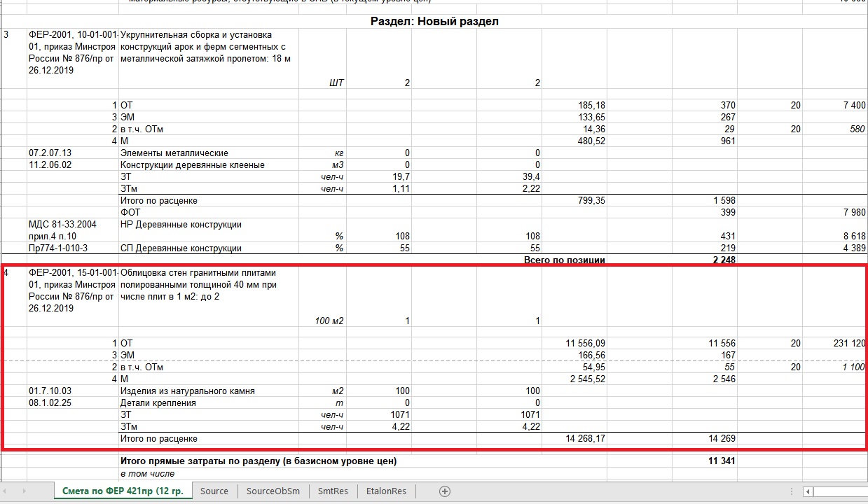This screenshot has height=504, width=868.
Task: Select 'Элементы металлические' cell
Action: (x=174, y=153)
